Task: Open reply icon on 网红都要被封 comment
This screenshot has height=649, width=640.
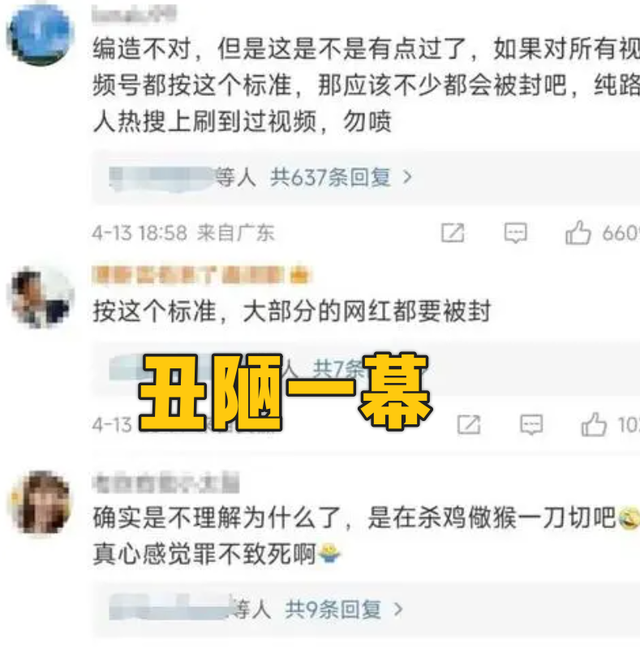Action: pyautogui.click(x=531, y=425)
